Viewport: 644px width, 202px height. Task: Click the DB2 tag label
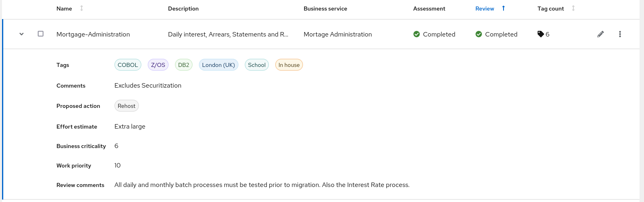(x=184, y=65)
